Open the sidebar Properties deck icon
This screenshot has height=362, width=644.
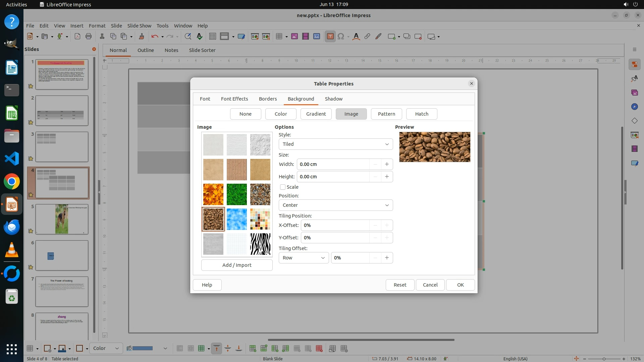tap(634, 64)
